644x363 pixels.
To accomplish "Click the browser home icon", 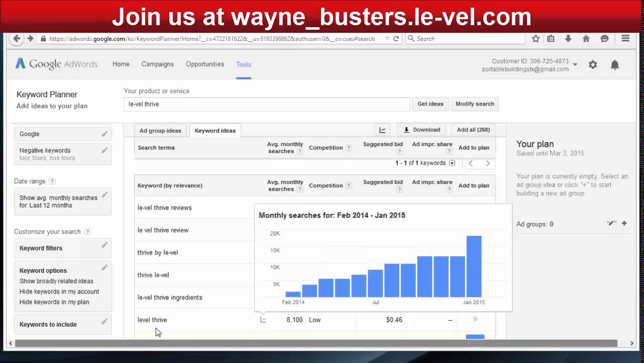I will [x=586, y=39].
